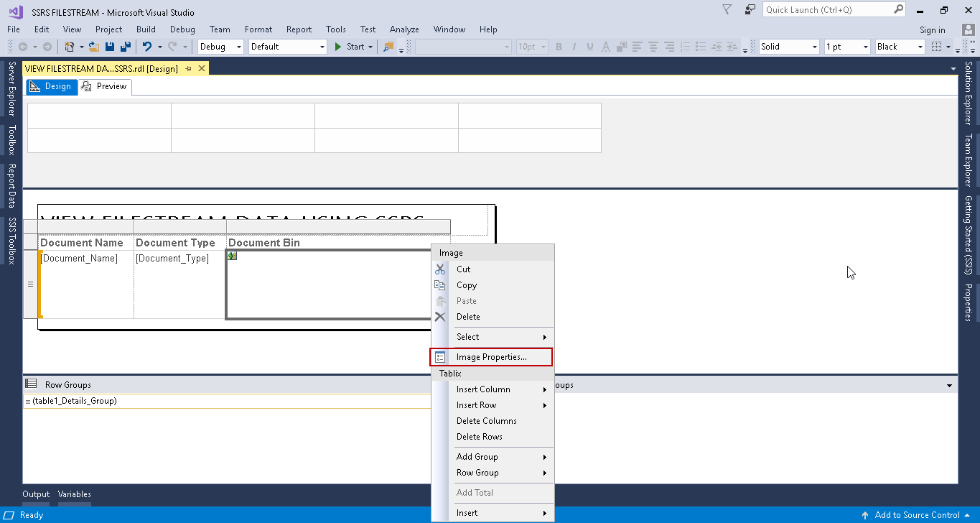Click the Undo arrow icon
The height and width of the screenshot is (523, 980).
(x=146, y=47)
